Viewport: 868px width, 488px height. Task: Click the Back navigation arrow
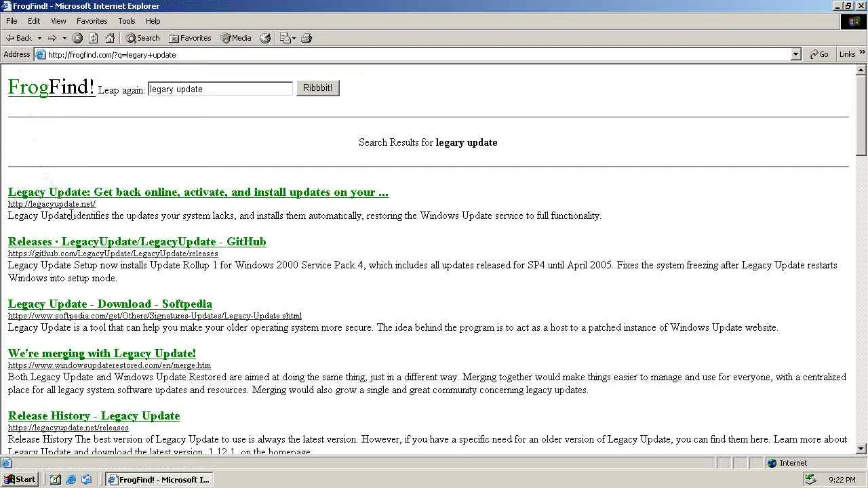coord(19,38)
